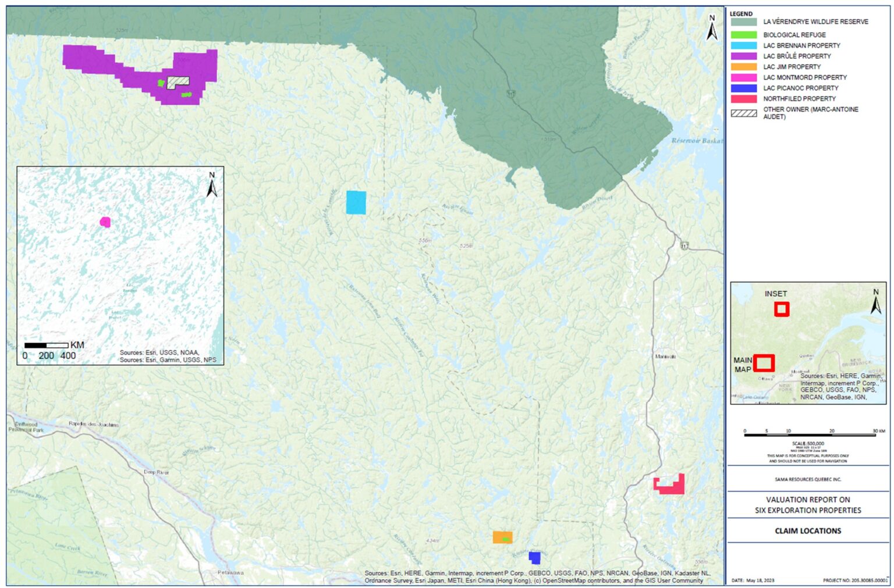Select the orange Lac Jim property block

click(502, 537)
